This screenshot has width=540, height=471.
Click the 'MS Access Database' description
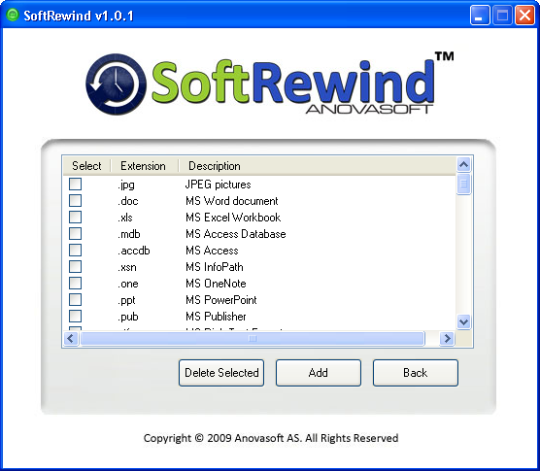point(236,234)
